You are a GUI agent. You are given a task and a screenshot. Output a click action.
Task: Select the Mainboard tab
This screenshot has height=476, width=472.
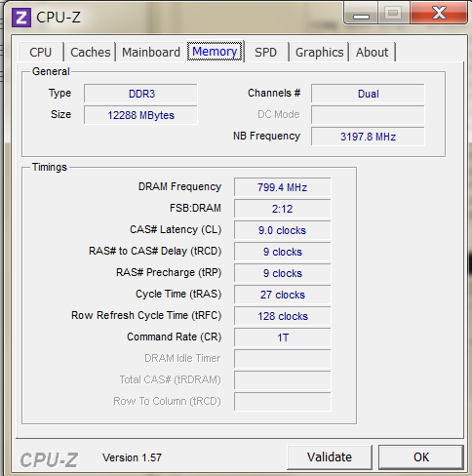[151, 52]
